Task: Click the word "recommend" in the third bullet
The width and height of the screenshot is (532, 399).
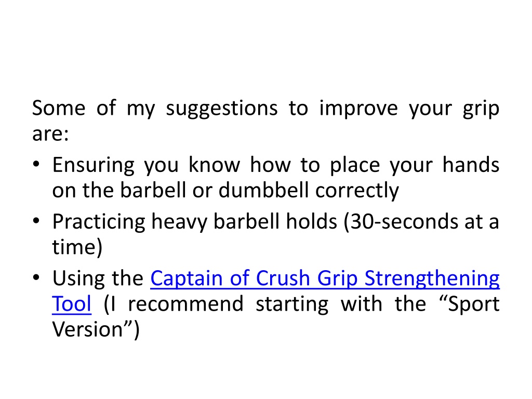Action: tap(186, 303)
